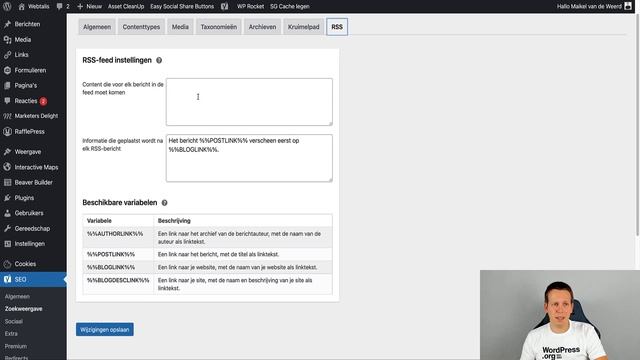Image resolution: width=640 pixels, height=360 pixels.
Task: Select the RSS tab
Action: (337, 27)
